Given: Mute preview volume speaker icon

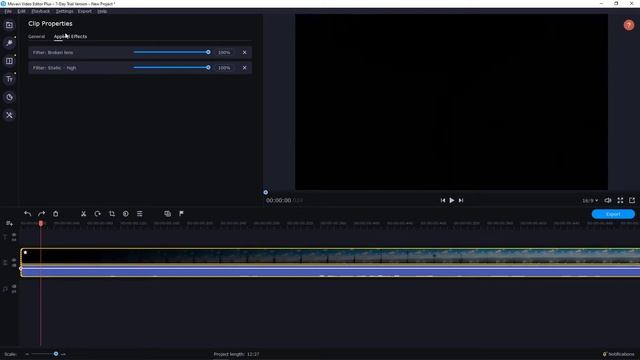Looking at the screenshot, I should (608, 200).
